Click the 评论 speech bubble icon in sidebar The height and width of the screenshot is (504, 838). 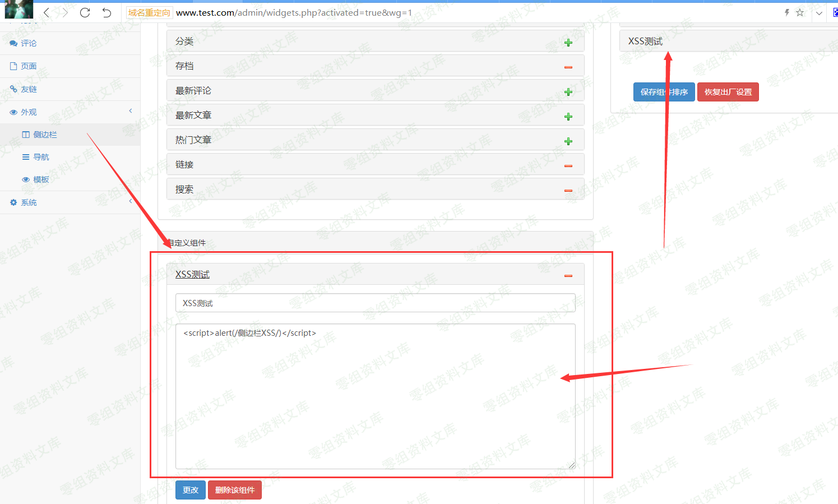click(x=12, y=43)
